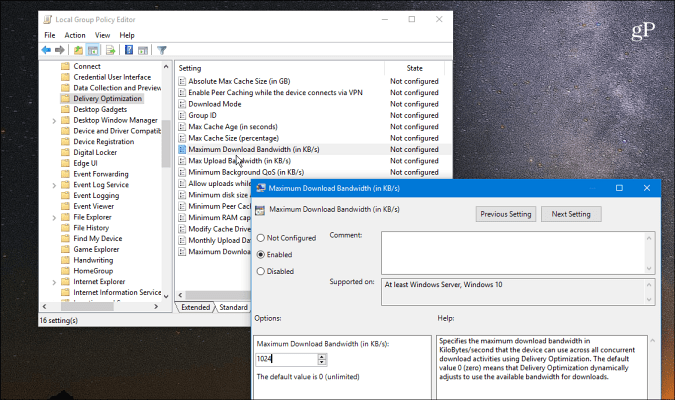Click the folder icon next to Event Viewer
Viewport: 675px width, 400px height.
(65, 206)
